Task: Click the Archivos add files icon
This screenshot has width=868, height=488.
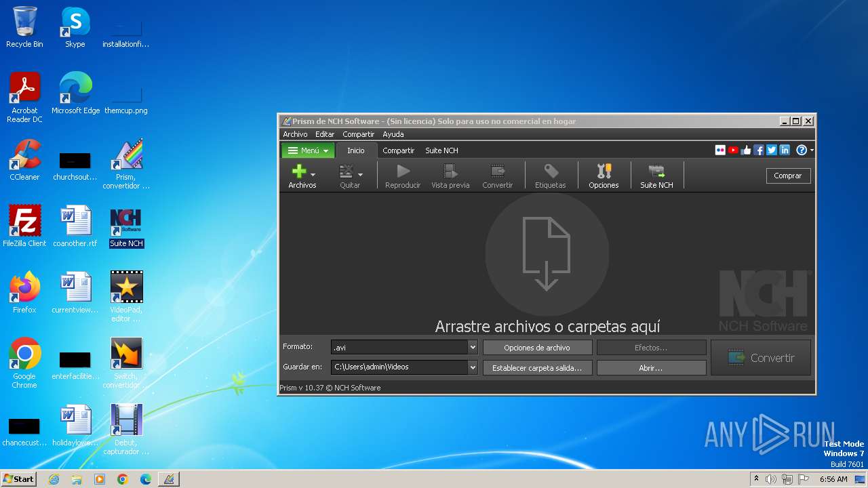Action: (x=299, y=171)
